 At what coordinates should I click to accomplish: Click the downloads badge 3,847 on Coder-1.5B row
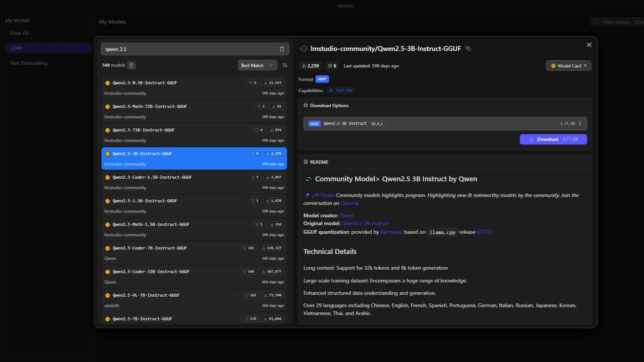[x=274, y=177]
